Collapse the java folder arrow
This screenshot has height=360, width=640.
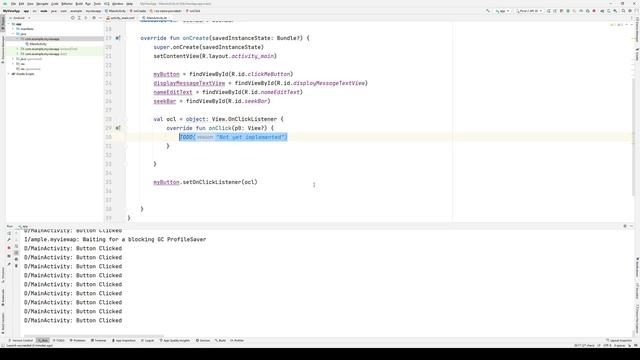pyautogui.click(x=13, y=34)
